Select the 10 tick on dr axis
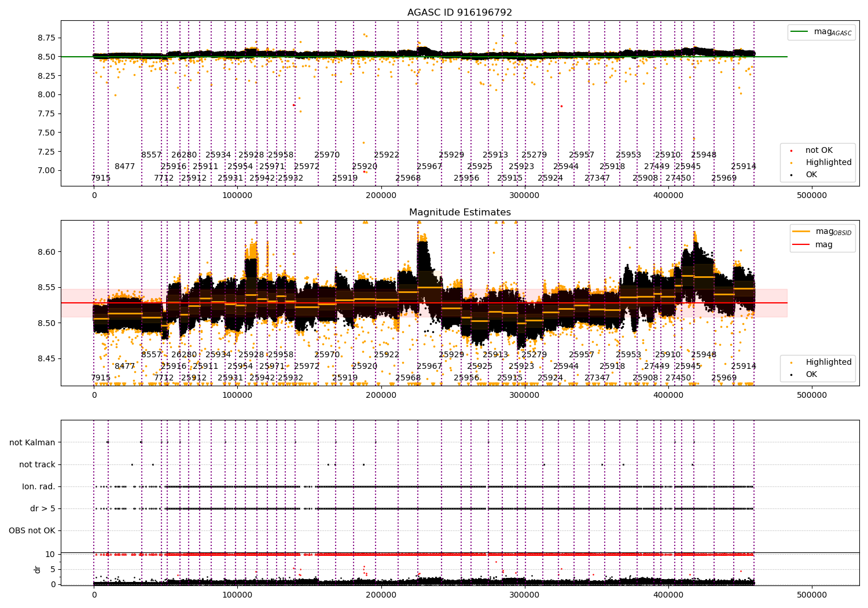 click(x=50, y=554)
